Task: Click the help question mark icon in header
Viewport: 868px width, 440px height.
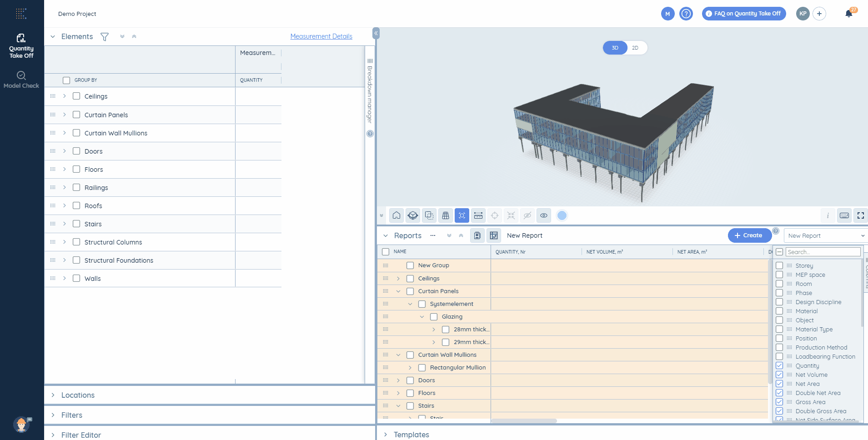Action: tap(686, 14)
